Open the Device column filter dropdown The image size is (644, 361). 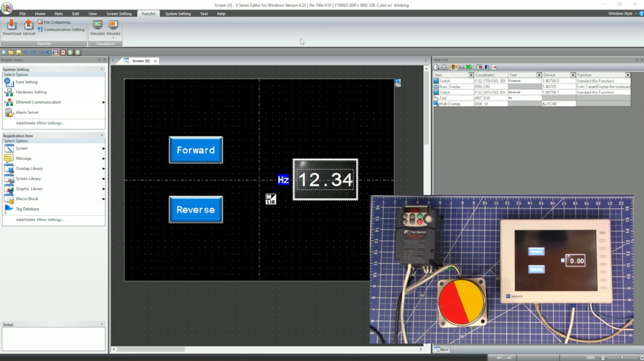573,75
